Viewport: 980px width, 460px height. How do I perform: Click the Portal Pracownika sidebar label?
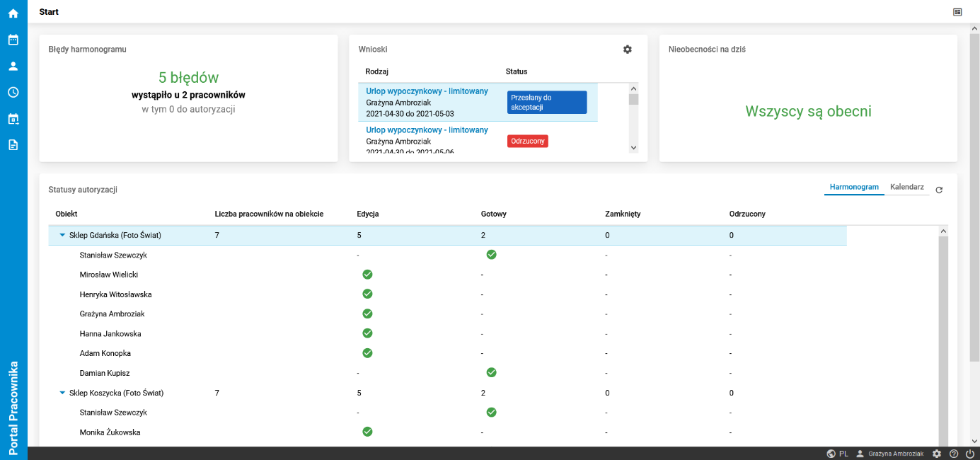pos(13,408)
